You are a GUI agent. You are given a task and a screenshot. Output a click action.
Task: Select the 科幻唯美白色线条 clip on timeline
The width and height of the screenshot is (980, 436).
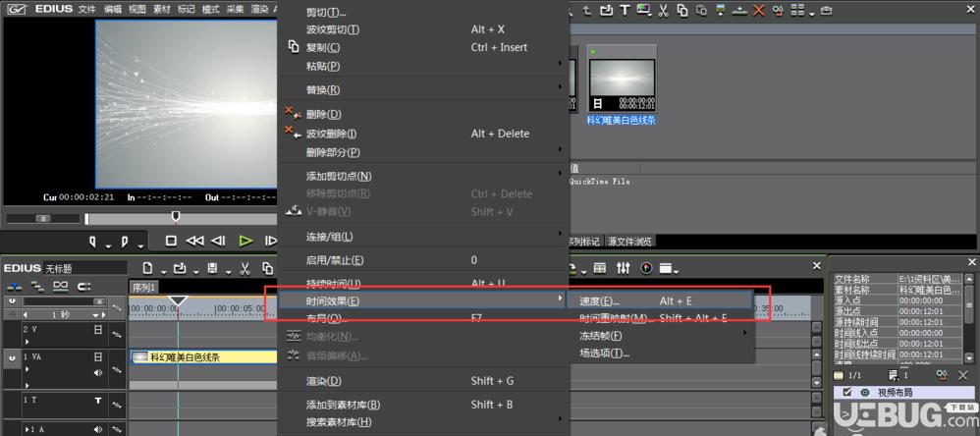tap(203, 357)
